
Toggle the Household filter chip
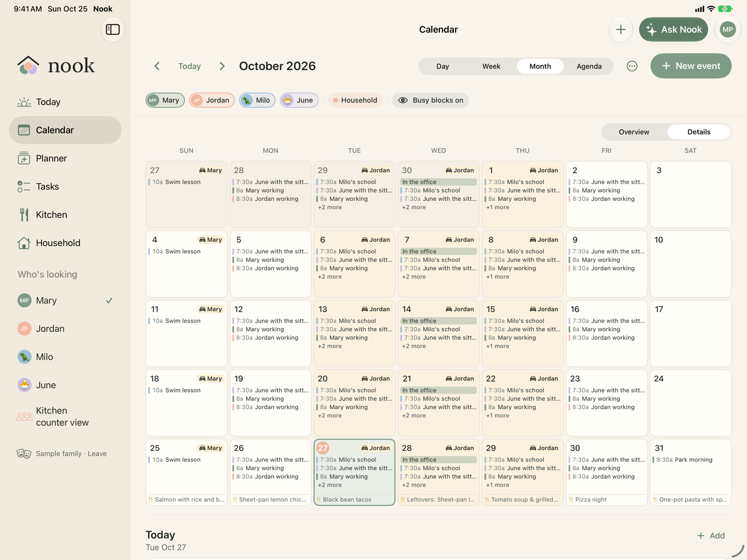pyautogui.click(x=355, y=100)
